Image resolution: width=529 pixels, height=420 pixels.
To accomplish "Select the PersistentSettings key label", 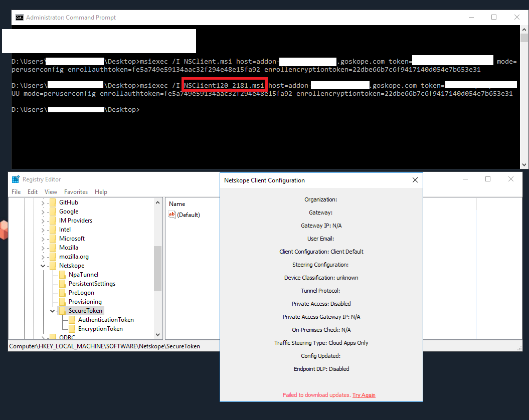I will click(x=92, y=284).
